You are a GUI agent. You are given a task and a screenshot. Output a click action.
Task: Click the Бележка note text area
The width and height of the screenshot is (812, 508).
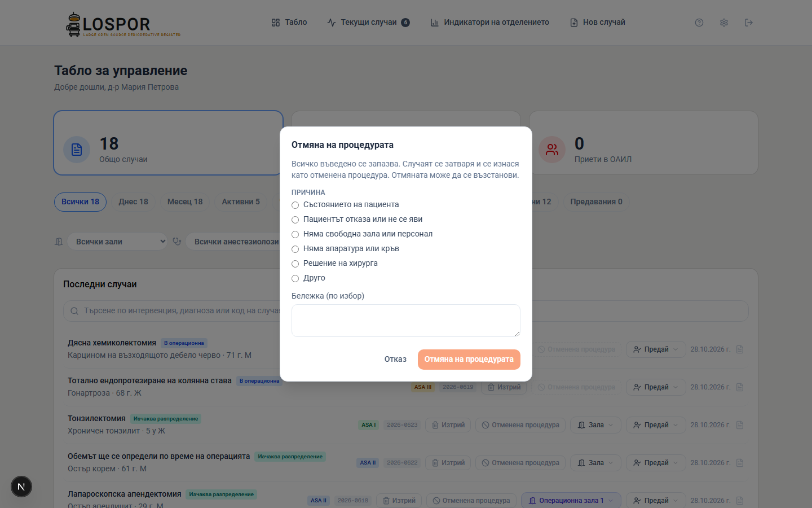click(406, 321)
